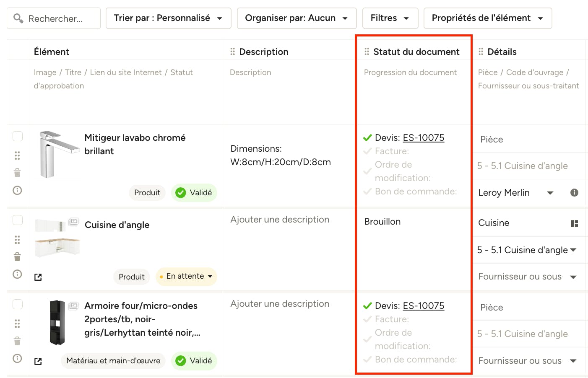Open the Leroy Merlin supplier dropdown
This screenshot has width=588, height=378.
point(515,193)
